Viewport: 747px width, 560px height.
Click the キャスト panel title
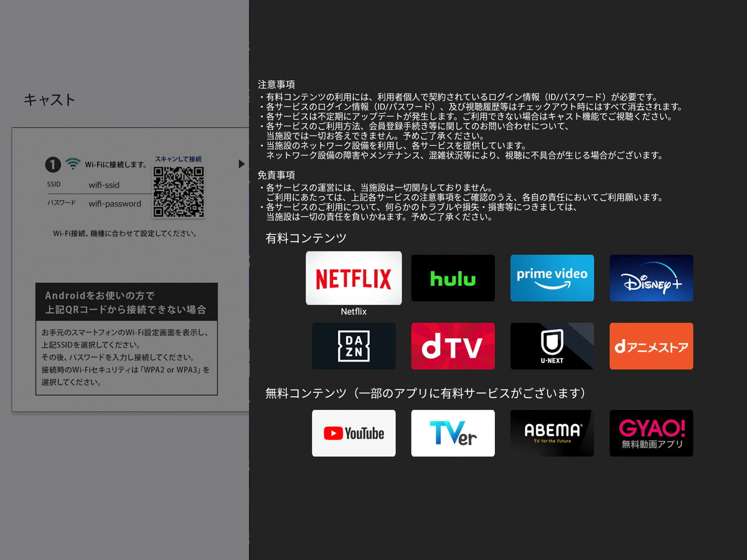point(49,100)
